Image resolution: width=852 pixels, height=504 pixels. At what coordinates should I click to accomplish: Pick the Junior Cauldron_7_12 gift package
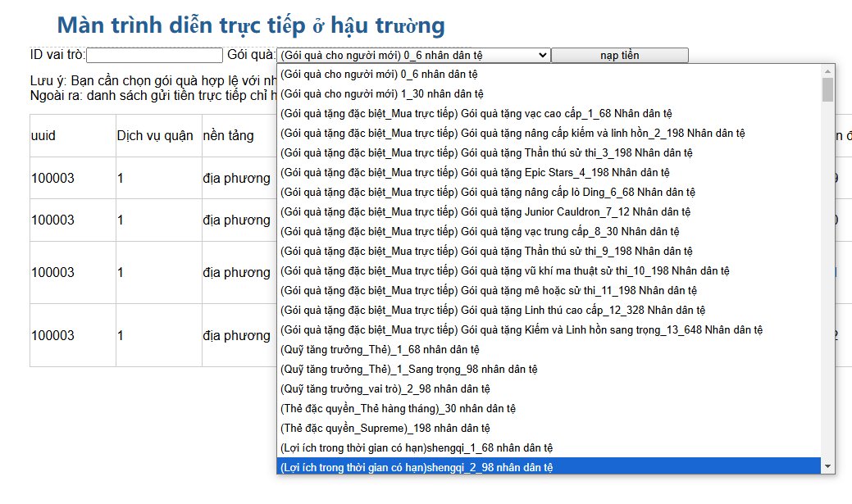tap(486, 211)
